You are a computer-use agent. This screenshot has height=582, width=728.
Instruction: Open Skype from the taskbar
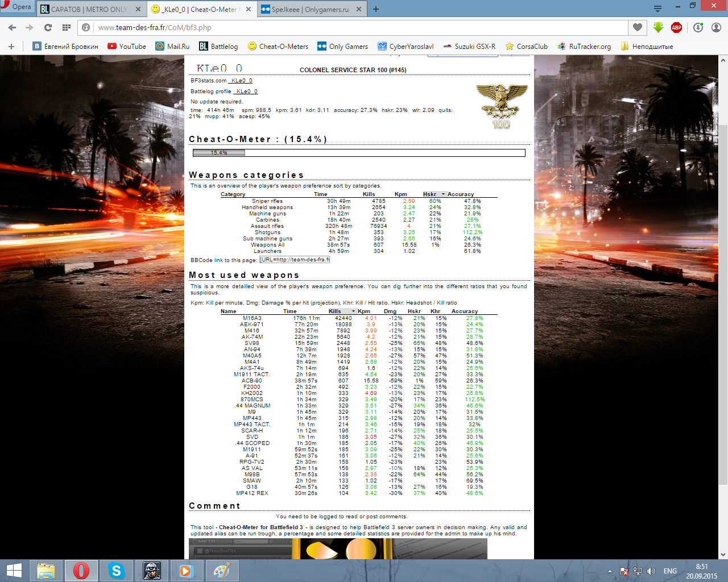pyautogui.click(x=116, y=570)
